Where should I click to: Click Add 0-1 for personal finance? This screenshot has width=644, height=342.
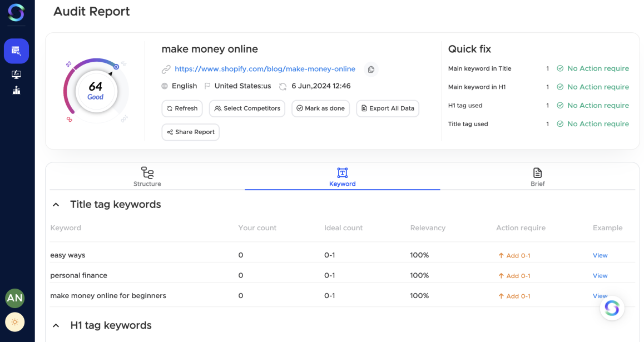point(514,276)
